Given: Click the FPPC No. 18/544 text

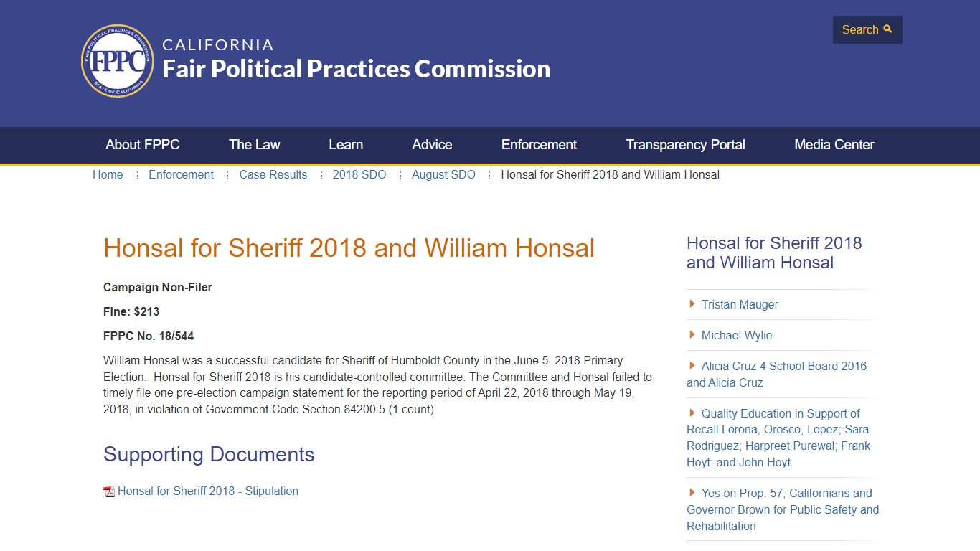Looking at the screenshot, I should pyautogui.click(x=149, y=336).
